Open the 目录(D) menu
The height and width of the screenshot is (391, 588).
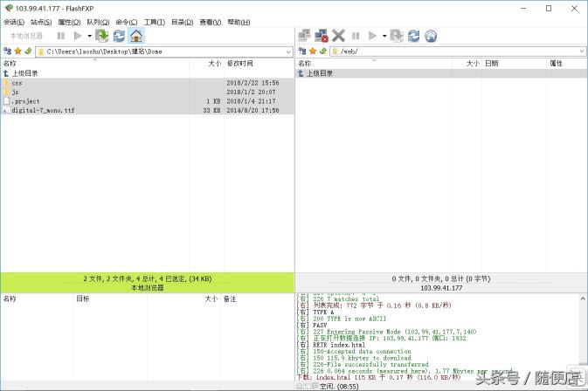pos(183,22)
